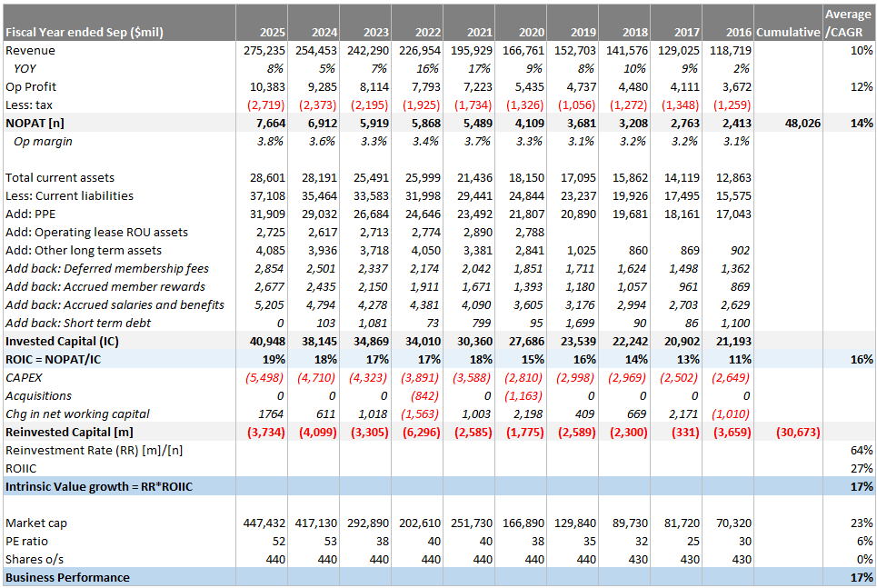877x588 pixels.
Task: Click the cumulative NOPAT value 48,026
Action: (802, 123)
